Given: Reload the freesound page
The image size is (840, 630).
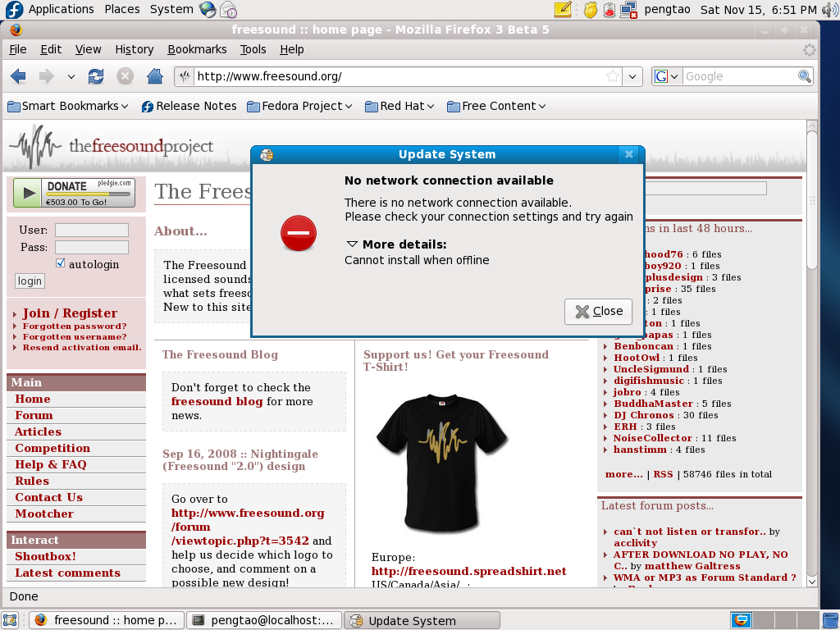Looking at the screenshot, I should point(97,76).
